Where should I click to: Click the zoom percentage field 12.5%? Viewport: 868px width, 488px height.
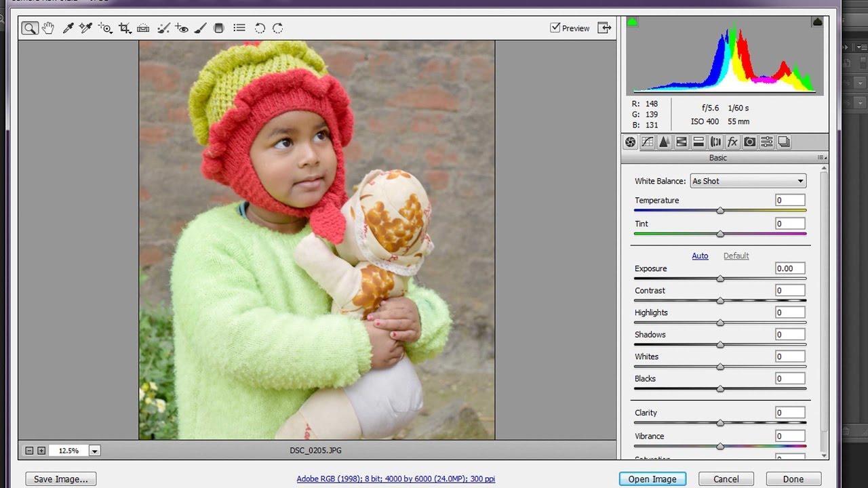click(68, 451)
